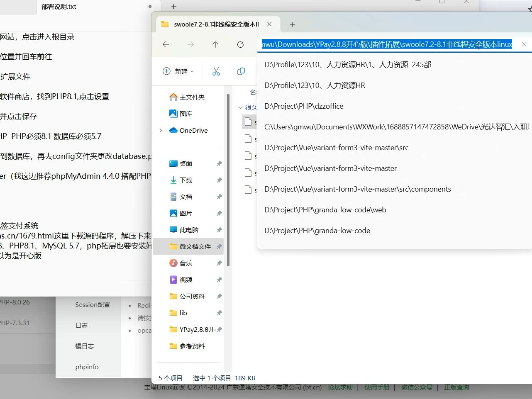Open the 公司资料 folder
This screenshot has width=532, height=399.
187,296
